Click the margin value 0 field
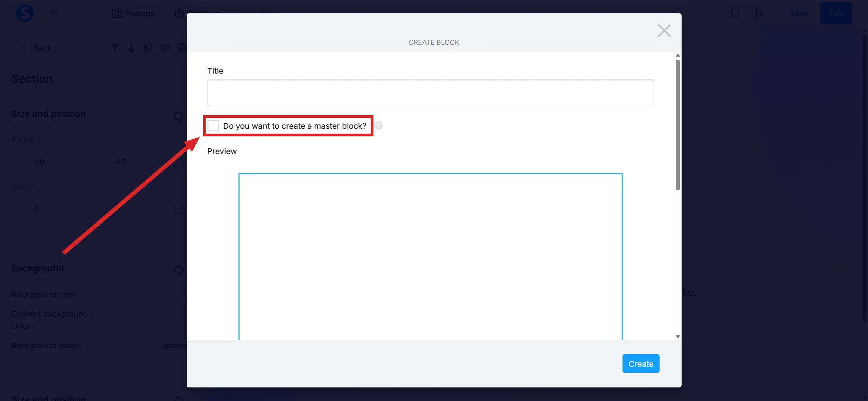 [37, 209]
